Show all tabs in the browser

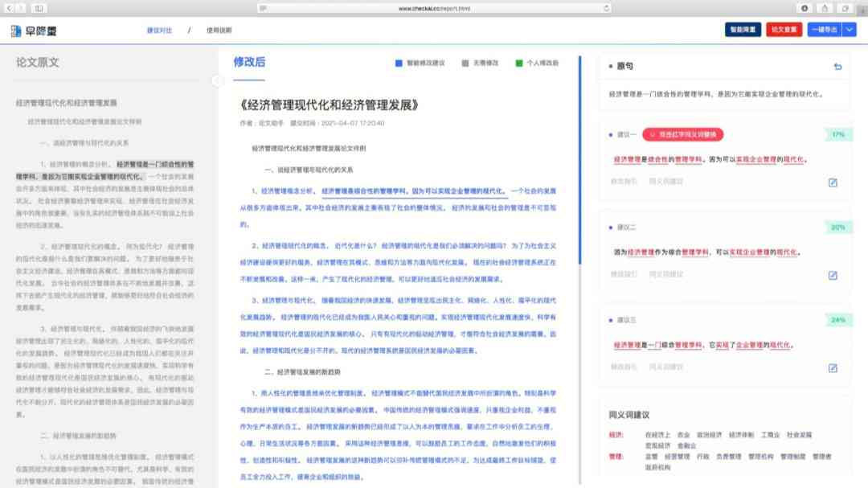tap(845, 8)
